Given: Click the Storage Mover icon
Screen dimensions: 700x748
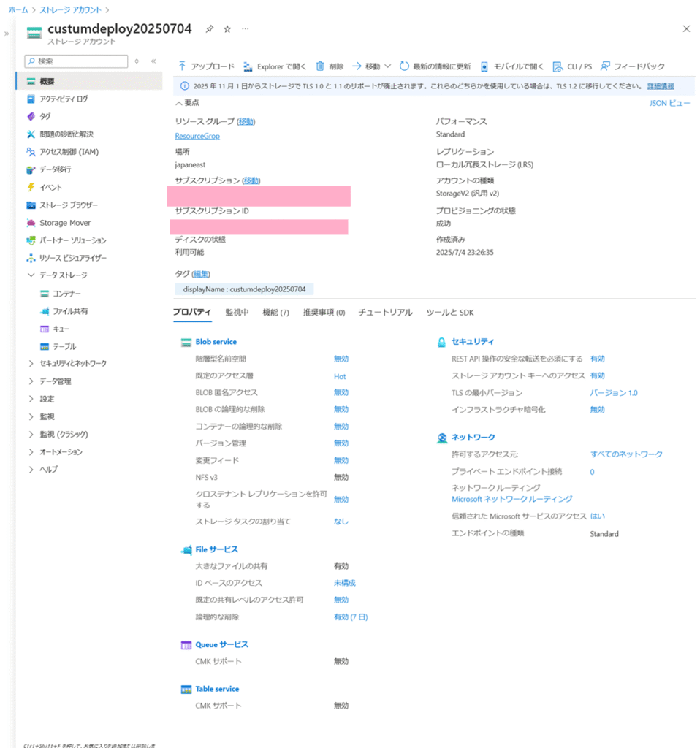Looking at the screenshot, I should 31,223.
